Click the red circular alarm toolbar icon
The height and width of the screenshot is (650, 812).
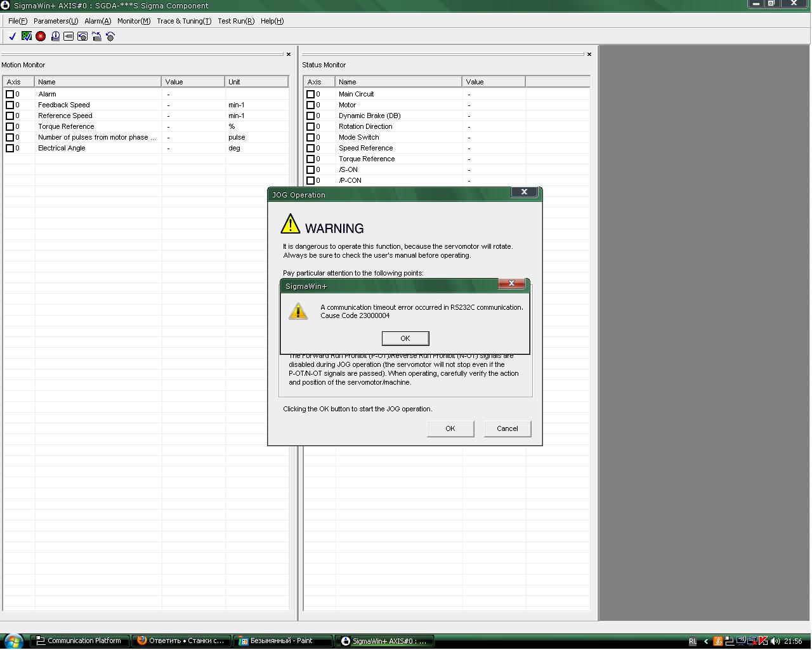pyautogui.click(x=41, y=36)
